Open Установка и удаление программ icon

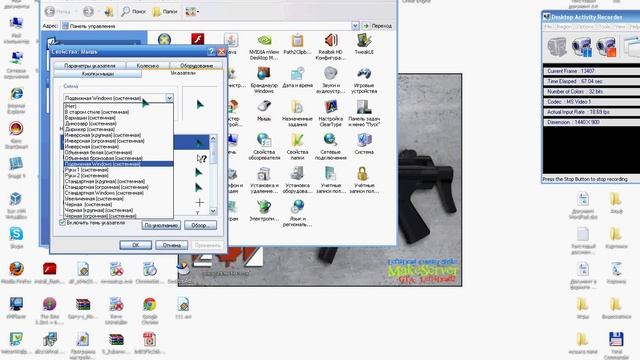[x=264, y=180]
